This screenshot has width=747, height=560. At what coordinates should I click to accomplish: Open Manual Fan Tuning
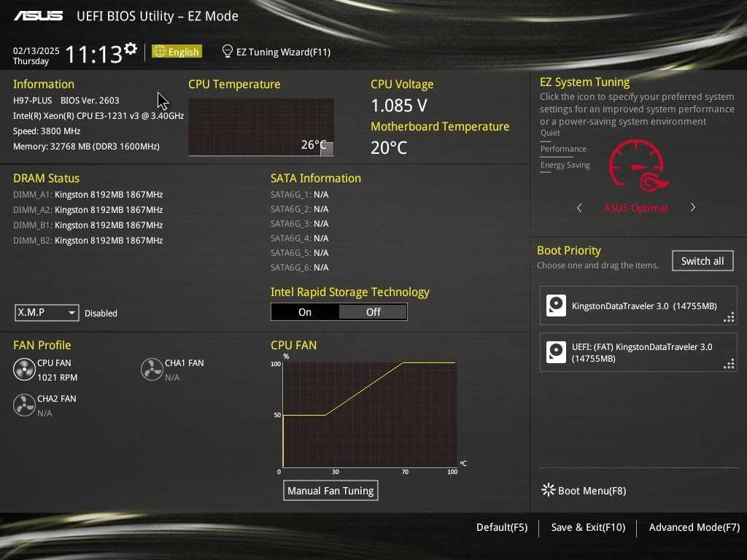(x=330, y=491)
